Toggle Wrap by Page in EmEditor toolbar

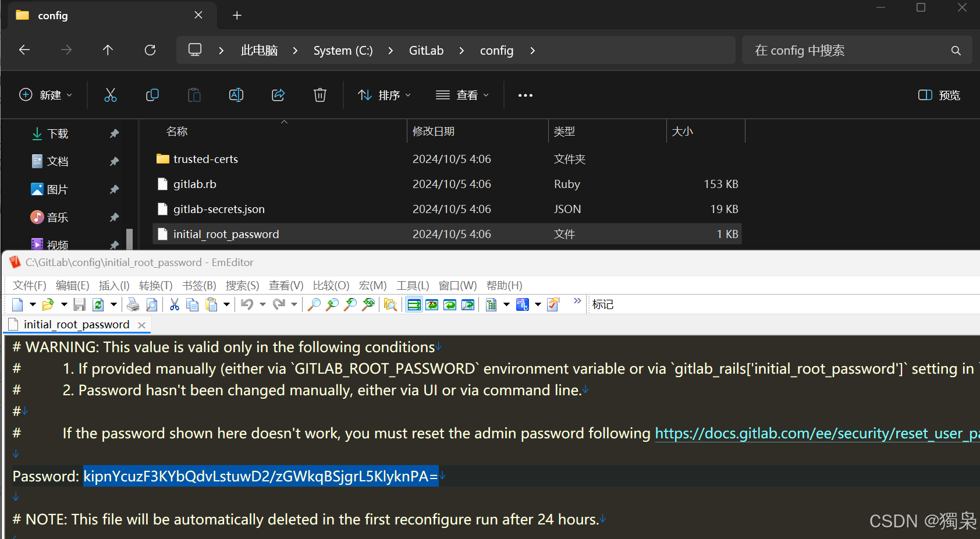click(468, 304)
